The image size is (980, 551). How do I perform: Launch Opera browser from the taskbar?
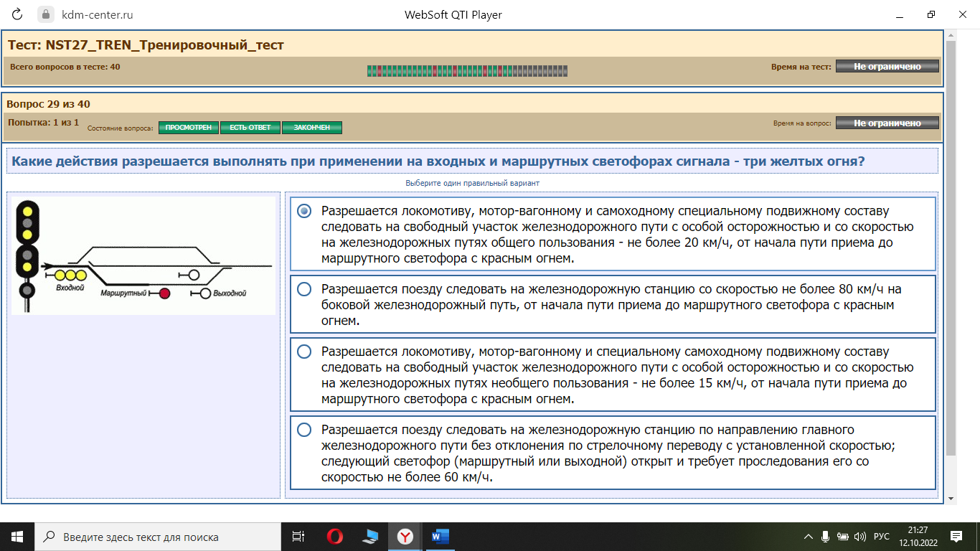coord(334,536)
